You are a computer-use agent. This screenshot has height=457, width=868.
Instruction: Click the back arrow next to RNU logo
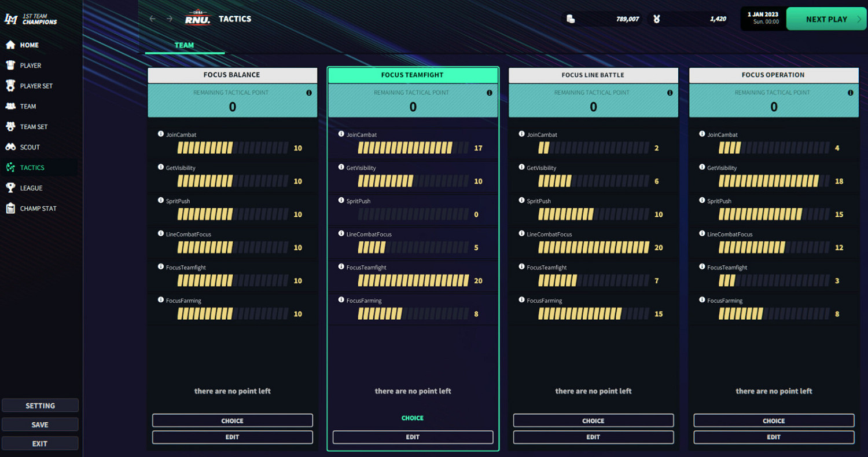pyautogui.click(x=153, y=19)
